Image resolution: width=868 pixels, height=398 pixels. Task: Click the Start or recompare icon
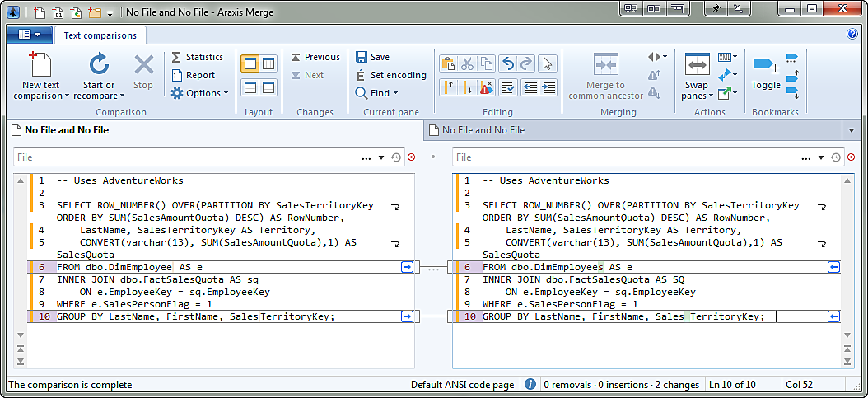point(99,65)
